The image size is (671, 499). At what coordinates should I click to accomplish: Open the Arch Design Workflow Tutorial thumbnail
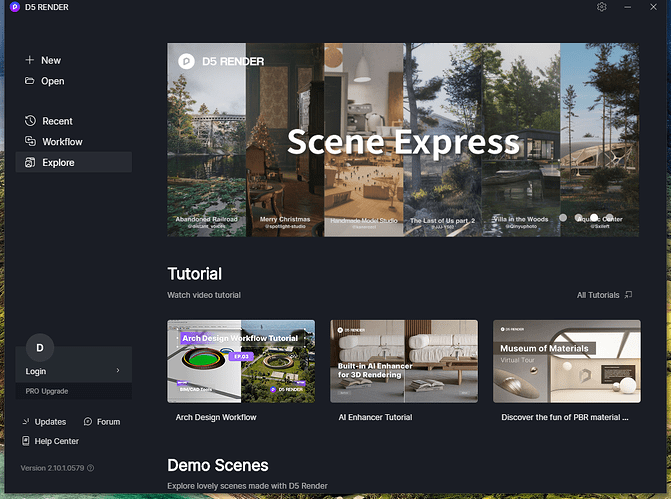[241, 361]
